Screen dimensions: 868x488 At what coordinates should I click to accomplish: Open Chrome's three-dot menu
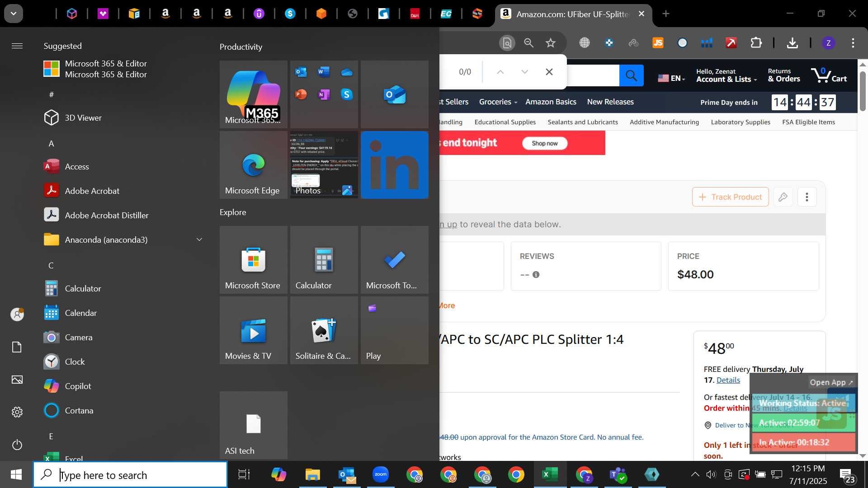[853, 43]
